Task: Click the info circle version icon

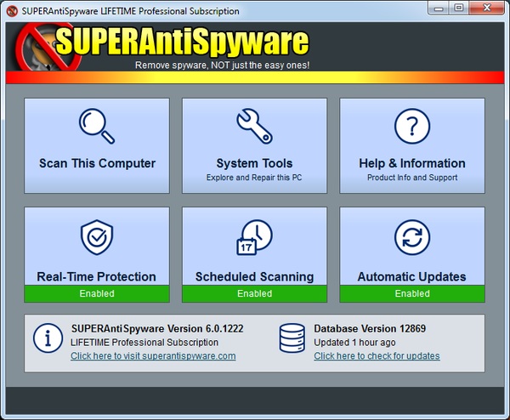Action: 48,339
